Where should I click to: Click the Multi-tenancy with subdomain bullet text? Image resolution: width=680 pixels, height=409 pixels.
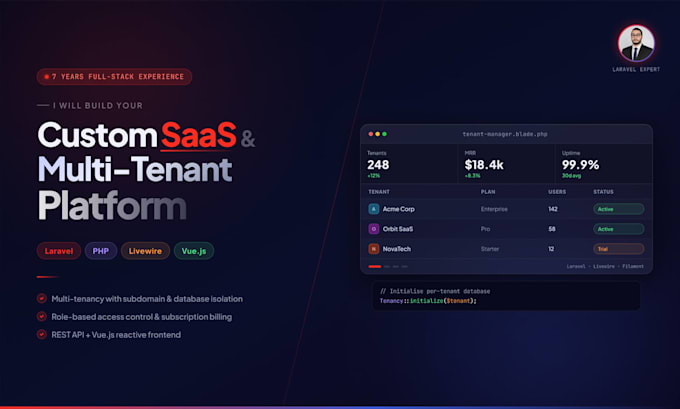click(147, 299)
